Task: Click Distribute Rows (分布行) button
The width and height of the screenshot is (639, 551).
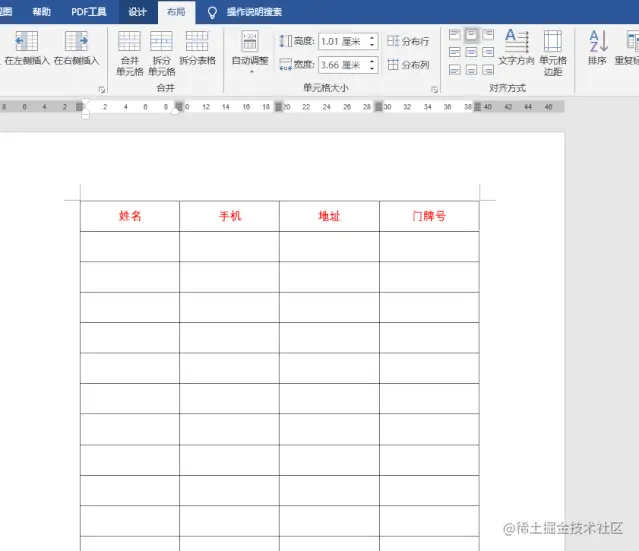Action: click(408, 41)
